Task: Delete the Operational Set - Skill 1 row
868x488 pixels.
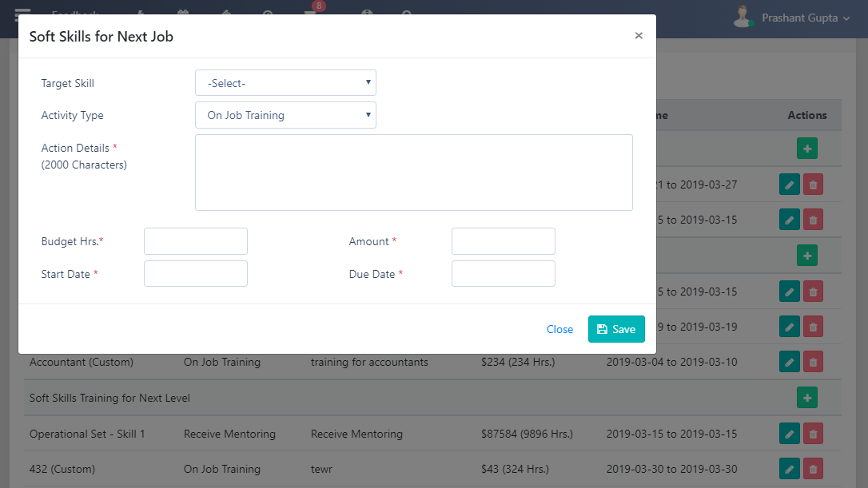Action: (x=813, y=434)
